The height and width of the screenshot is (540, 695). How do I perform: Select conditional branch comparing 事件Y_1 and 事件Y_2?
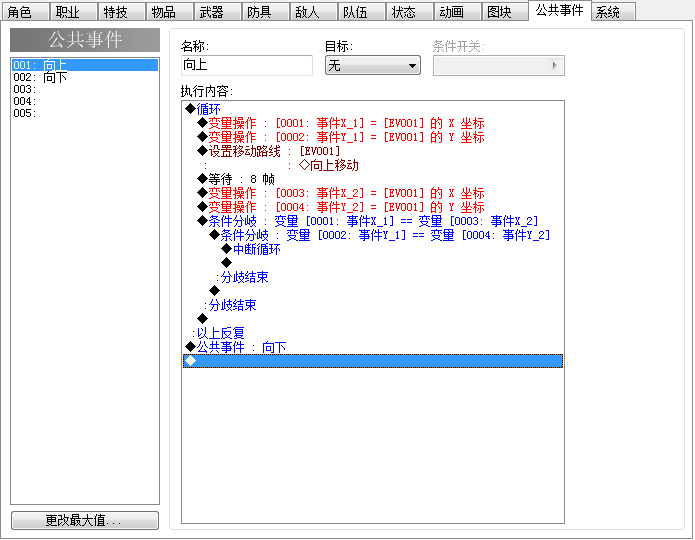point(373,235)
